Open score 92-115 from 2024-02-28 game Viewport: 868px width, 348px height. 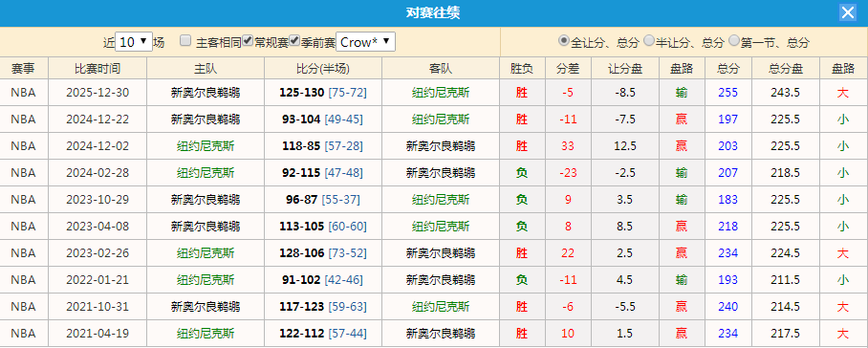click(301, 173)
